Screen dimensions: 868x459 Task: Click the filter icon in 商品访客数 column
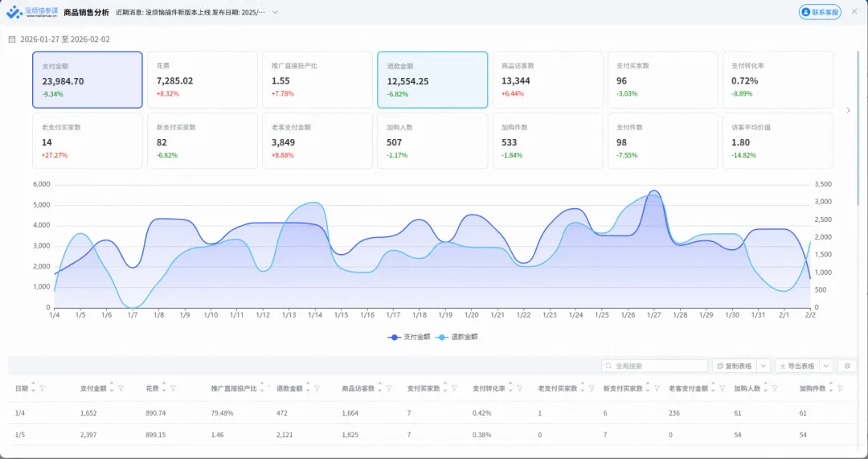(389, 389)
